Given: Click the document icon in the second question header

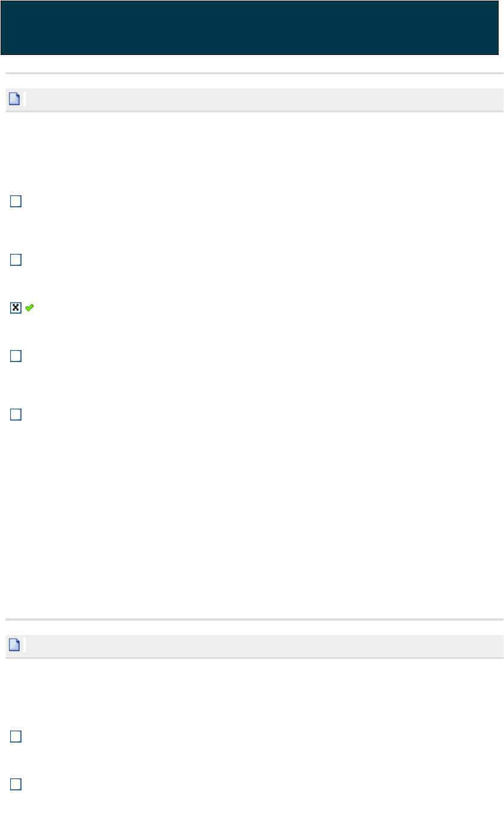Looking at the screenshot, I should point(14,645).
